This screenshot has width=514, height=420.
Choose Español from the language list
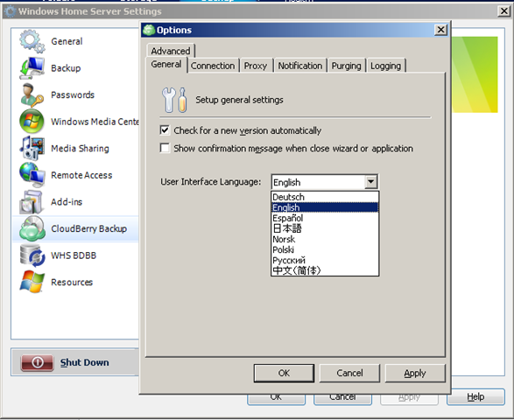[x=325, y=218]
